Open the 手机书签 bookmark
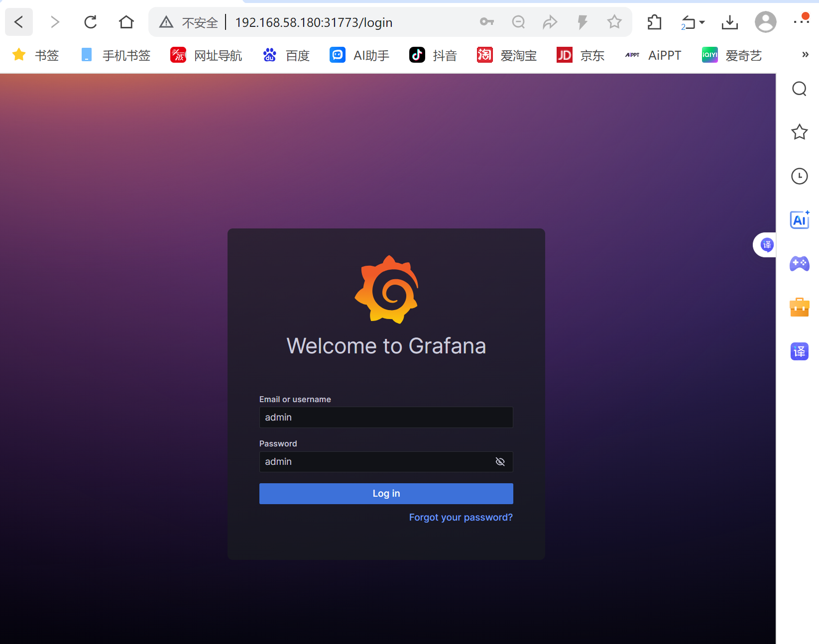 click(x=116, y=55)
